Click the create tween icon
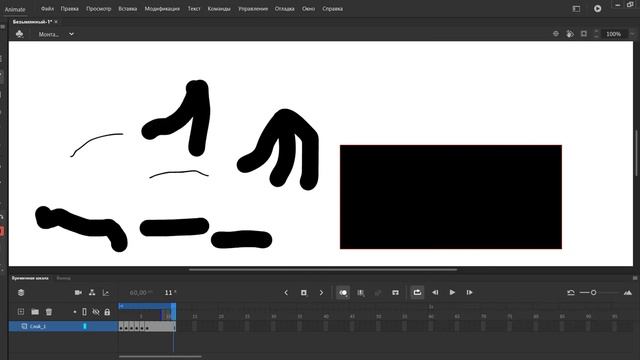This screenshot has width=640, height=360. [378, 293]
